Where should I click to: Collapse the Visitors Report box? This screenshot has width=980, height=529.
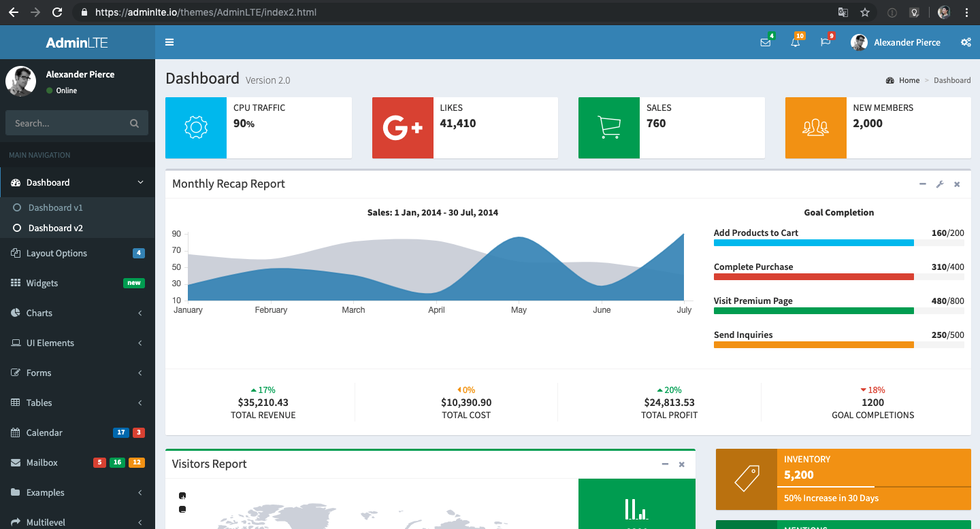point(665,464)
